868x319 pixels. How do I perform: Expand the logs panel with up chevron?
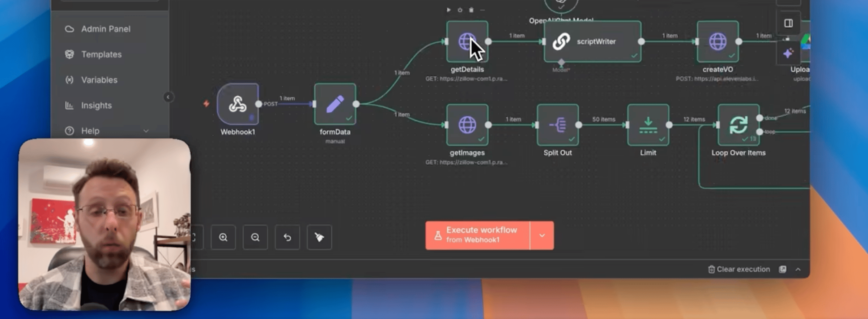point(798,270)
